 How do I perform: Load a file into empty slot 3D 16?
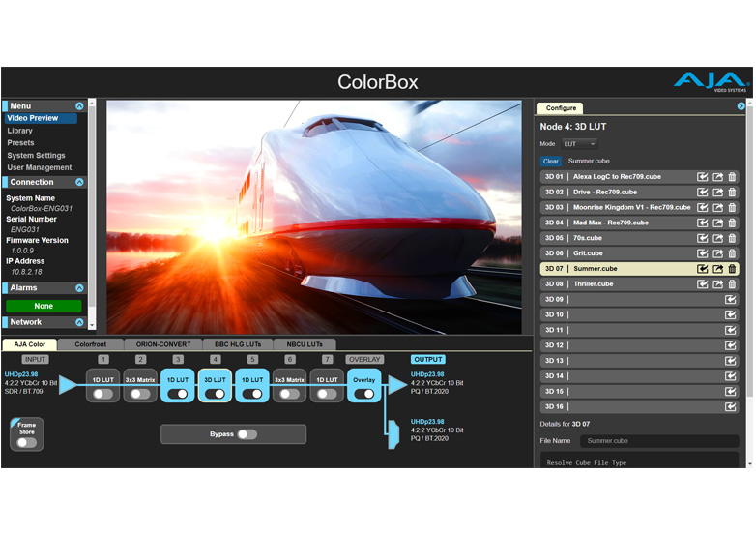[731, 407]
